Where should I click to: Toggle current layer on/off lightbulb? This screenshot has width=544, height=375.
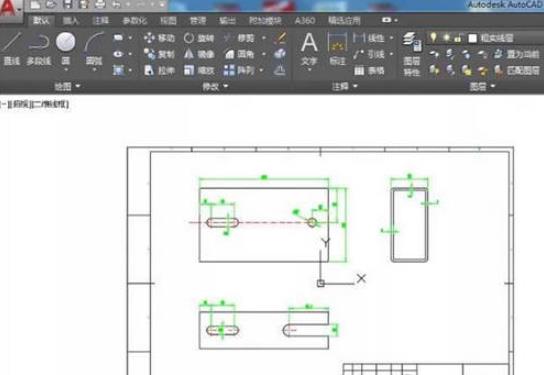tap(433, 37)
